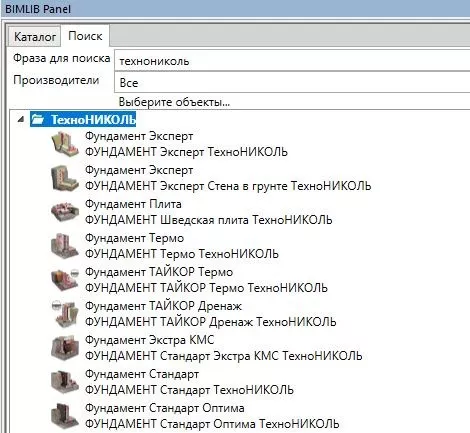Image resolution: width=470 pixels, height=433 pixels.
Task: Select Фундамент ТАЙКОР Термо title
Action: pos(159,272)
